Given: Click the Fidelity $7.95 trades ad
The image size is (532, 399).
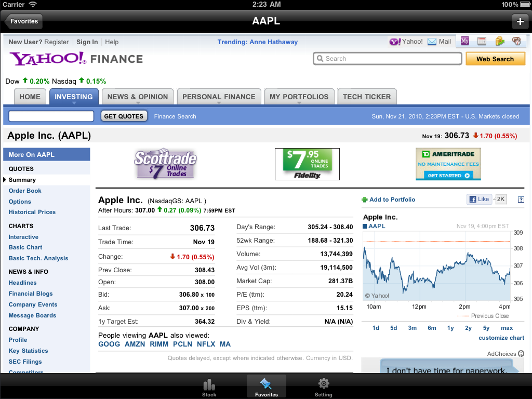Looking at the screenshot, I should [307, 164].
